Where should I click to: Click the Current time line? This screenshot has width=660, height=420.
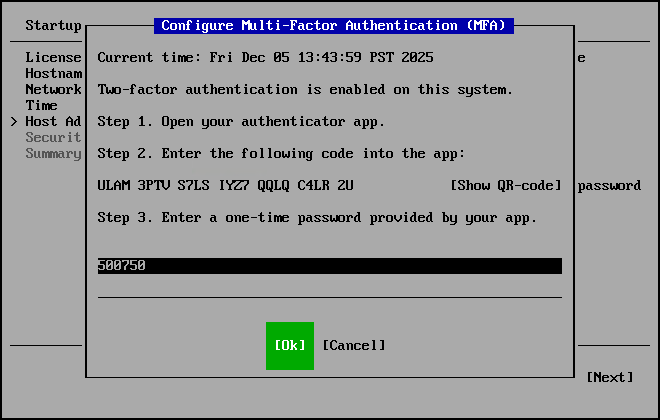click(x=265, y=57)
